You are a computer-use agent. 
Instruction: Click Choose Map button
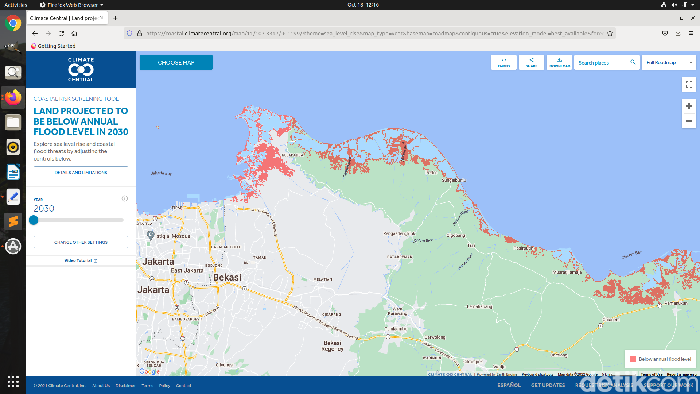(x=176, y=62)
